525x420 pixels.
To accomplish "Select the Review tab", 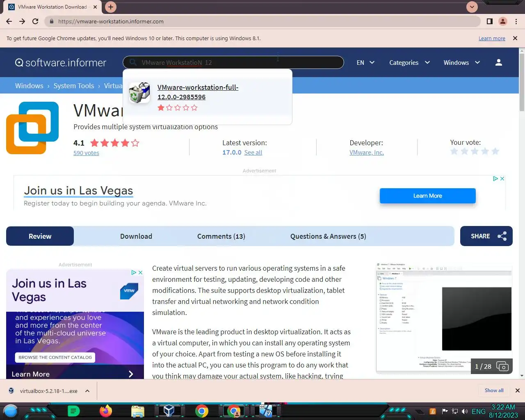I will tap(40, 236).
